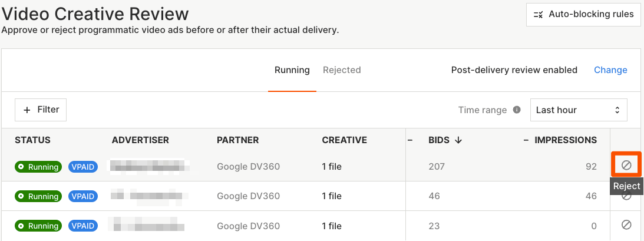The height and width of the screenshot is (241, 644).
Task: Click the plus icon in Filter button
Action: point(27,110)
